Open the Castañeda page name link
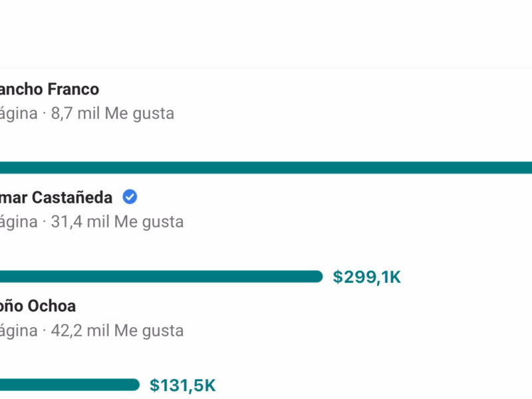This screenshot has height=399, width=532. tap(56, 198)
